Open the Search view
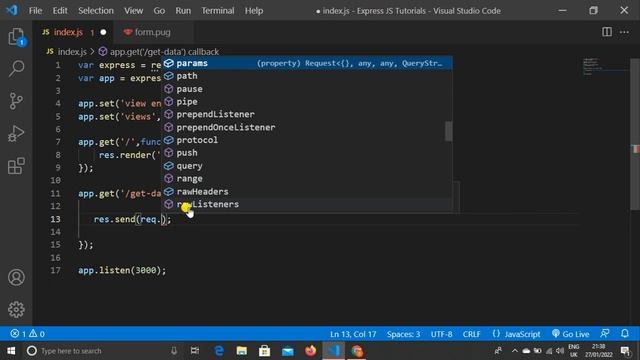Image resolution: width=640 pixels, height=360 pixels. pos(16,68)
